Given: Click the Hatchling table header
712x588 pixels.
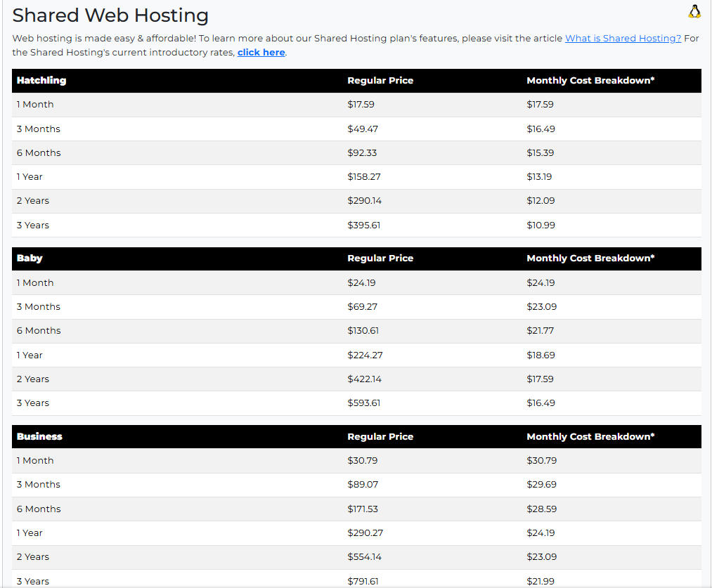Looking at the screenshot, I should click(41, 80).
